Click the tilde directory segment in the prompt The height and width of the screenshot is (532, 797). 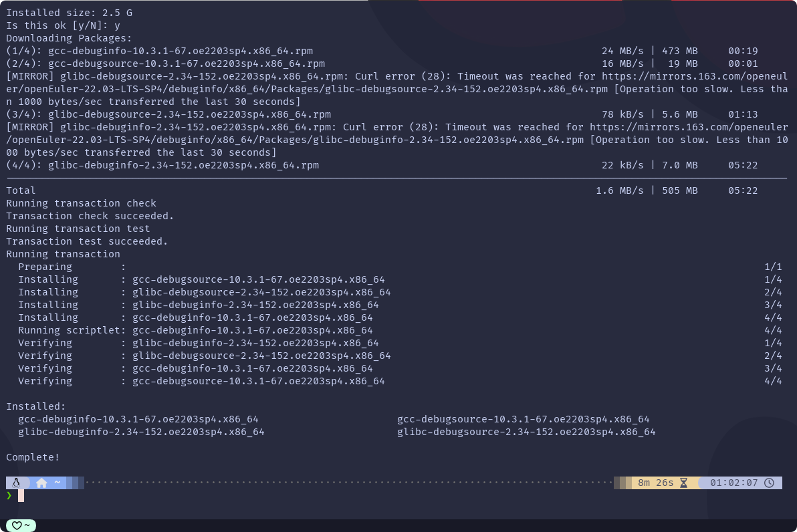(x=58, y=483)
